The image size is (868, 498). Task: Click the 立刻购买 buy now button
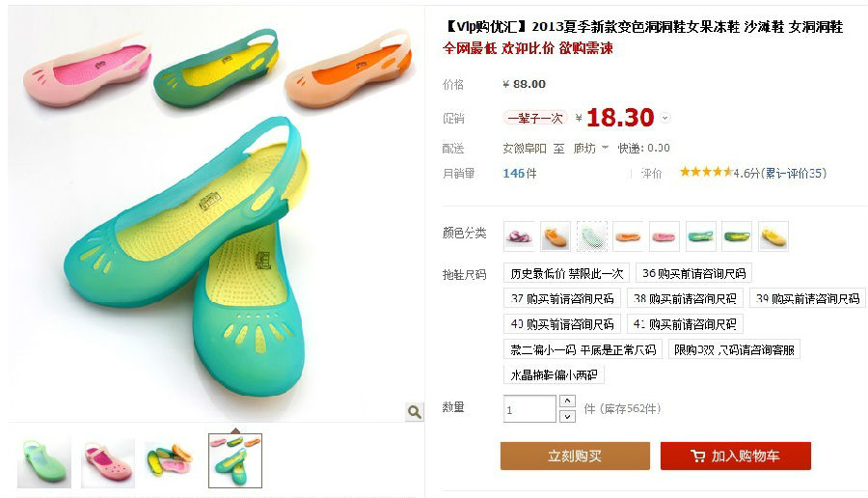575,456
